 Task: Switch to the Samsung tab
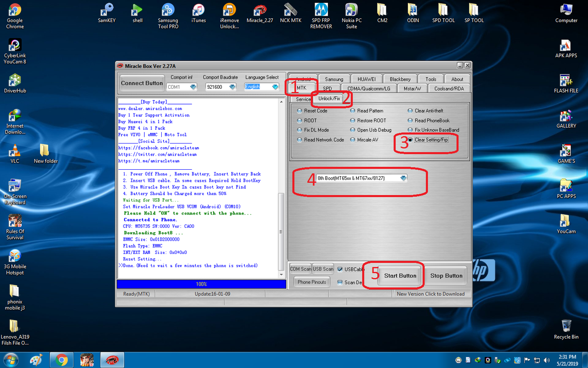pyautogui.click(x=334, y=79)
